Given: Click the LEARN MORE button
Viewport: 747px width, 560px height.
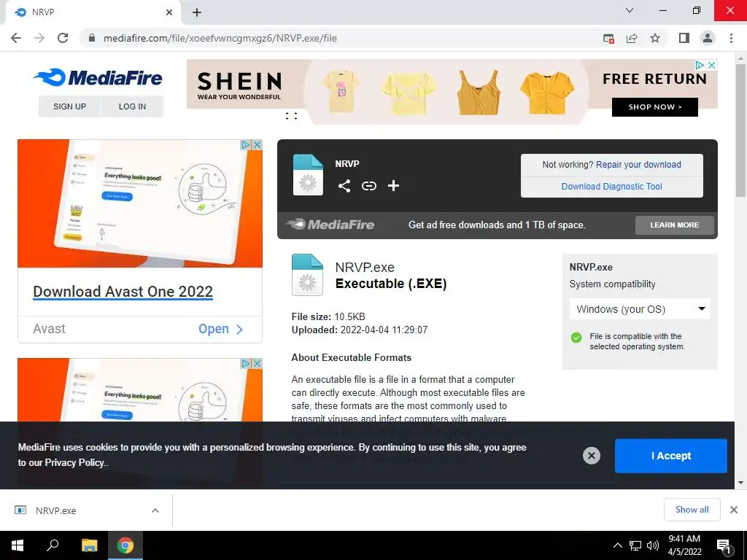Looking at the screenshot, I should (x=675, y=225).
